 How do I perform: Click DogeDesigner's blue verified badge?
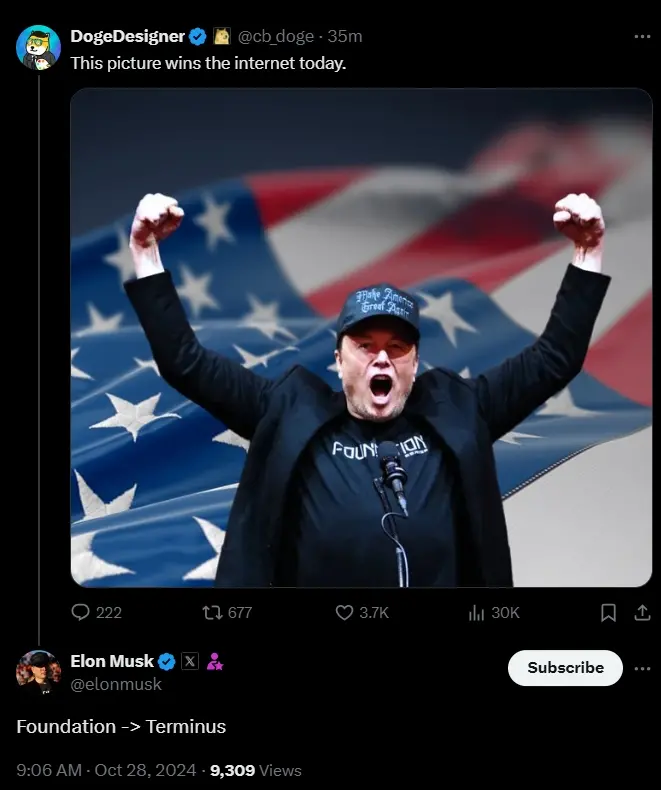pos(198,36)
